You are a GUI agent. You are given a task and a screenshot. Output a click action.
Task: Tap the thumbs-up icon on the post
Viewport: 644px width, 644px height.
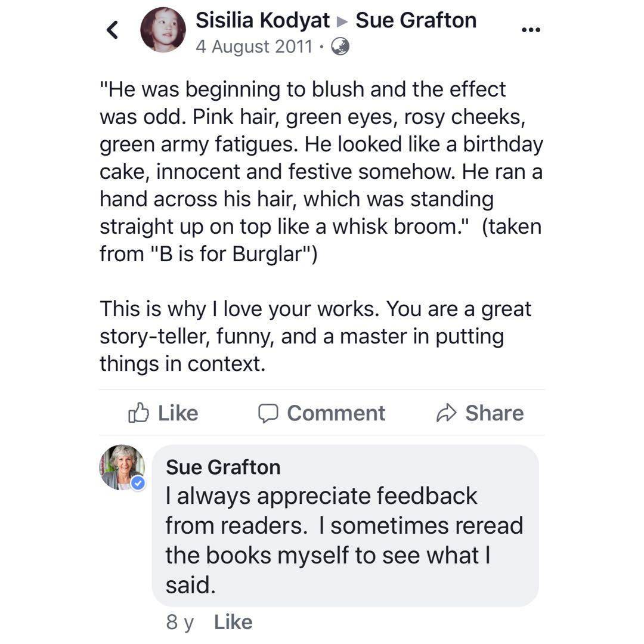coord(138,413)
